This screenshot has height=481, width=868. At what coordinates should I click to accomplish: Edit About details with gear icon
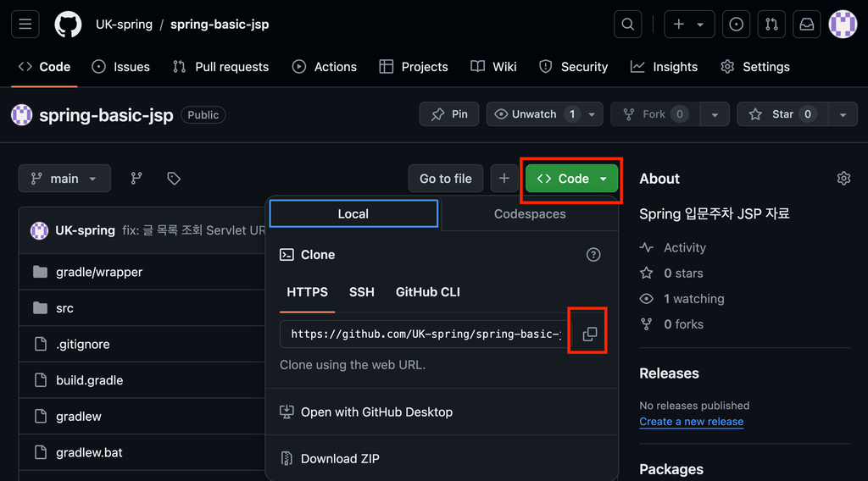tap(843, 179)
